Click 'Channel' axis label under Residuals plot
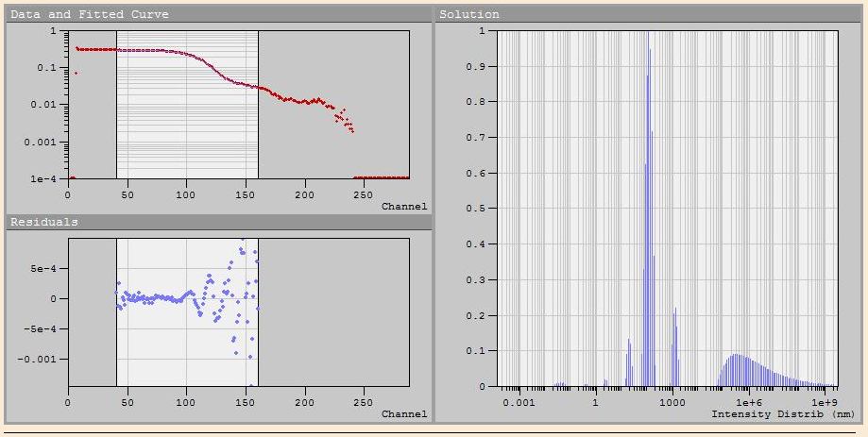Viewport: 868px width, 437px height. tap(404, 413)
